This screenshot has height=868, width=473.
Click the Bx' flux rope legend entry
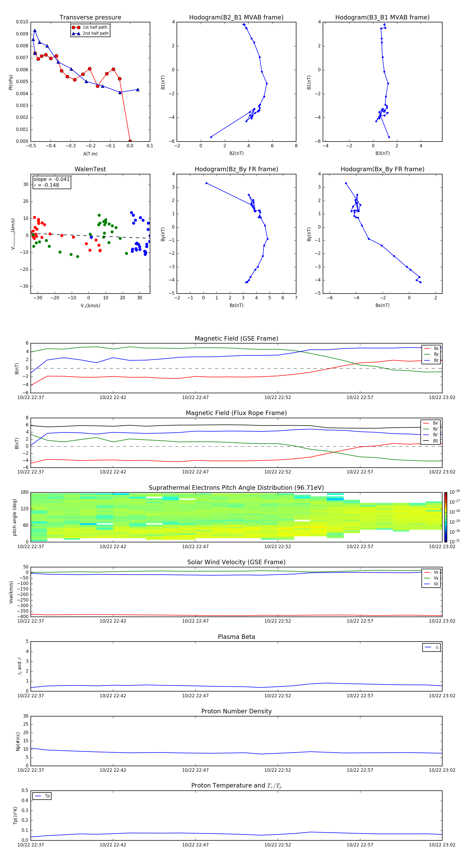[431, 423]
